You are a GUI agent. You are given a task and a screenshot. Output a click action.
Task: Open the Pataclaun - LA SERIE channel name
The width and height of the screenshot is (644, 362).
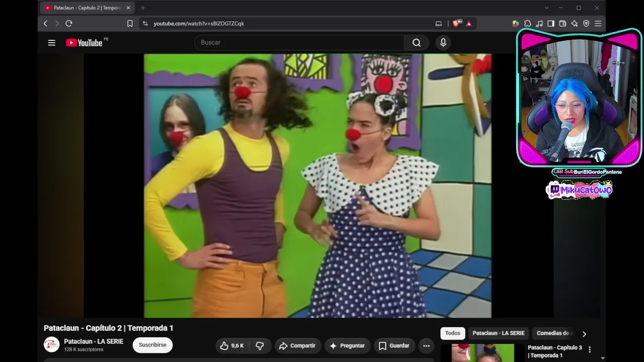[x=94, y=341]
